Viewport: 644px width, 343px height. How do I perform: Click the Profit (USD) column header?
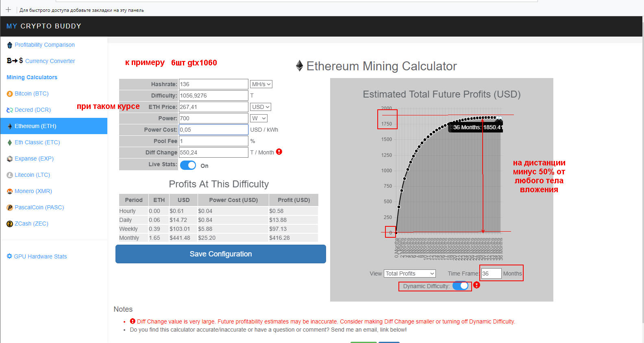294,200
